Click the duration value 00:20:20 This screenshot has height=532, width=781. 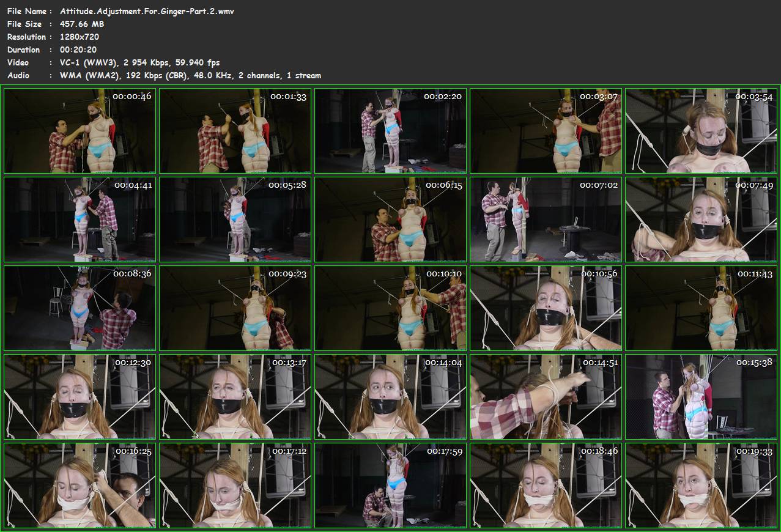(78, 50)
